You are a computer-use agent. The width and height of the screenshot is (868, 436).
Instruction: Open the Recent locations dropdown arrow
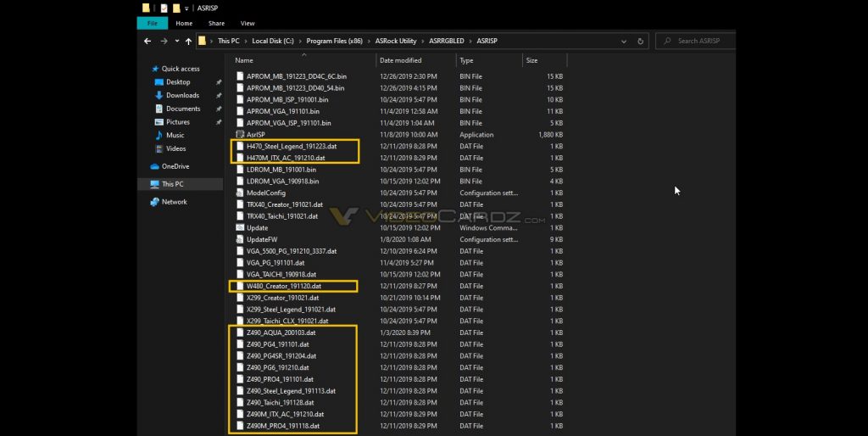175,41
